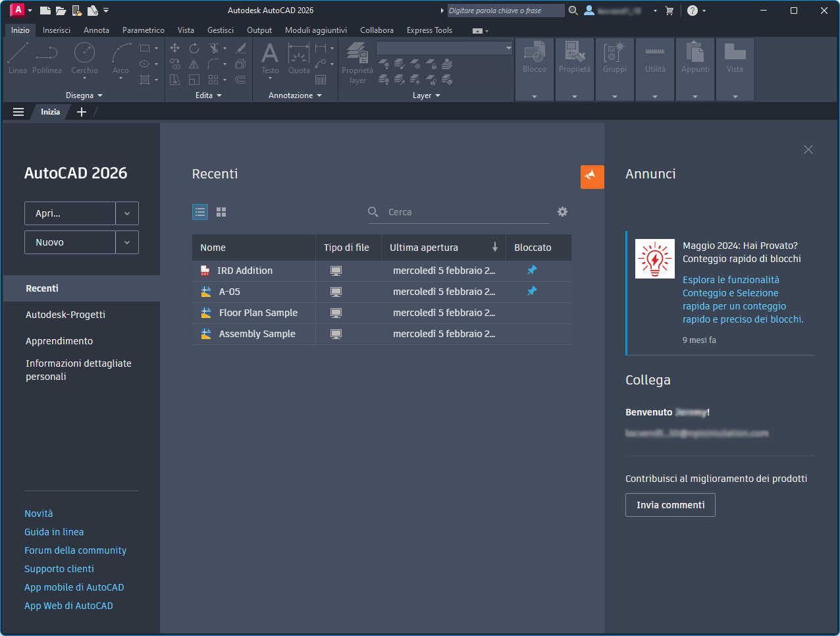Select the Move tool in Edita panel
Viewport: 840px width, 636px height.
point(174,48)
